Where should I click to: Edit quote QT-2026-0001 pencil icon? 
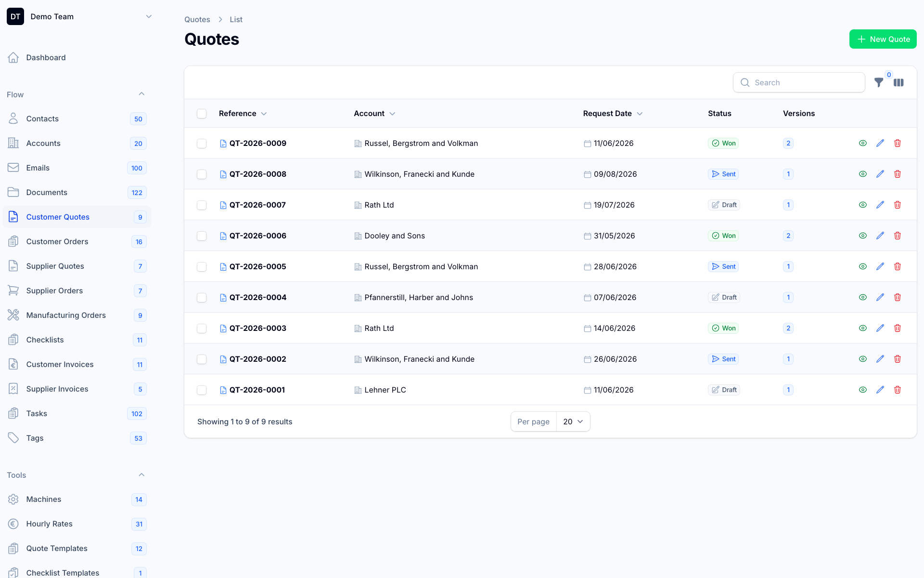click(x=880, y=390)
